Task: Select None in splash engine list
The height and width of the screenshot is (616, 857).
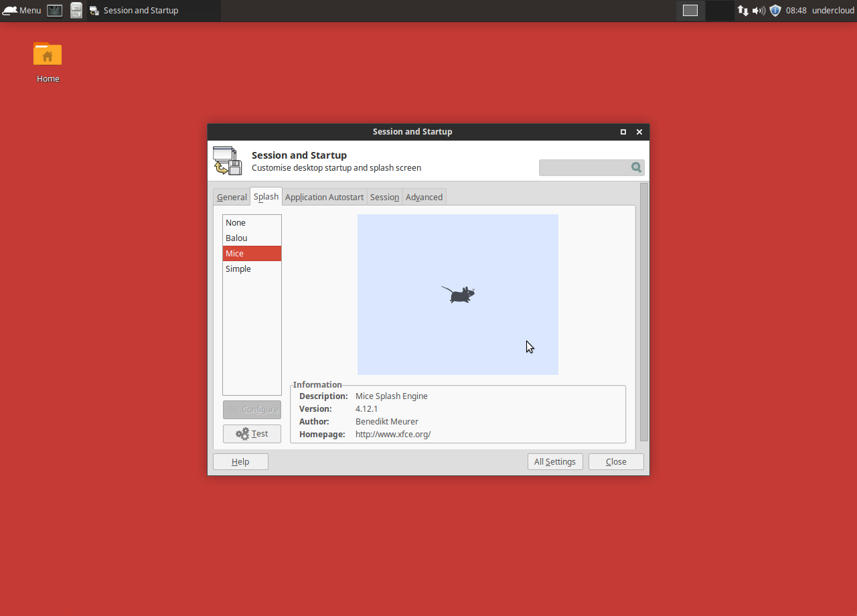Action: pyautogui.click(x=252, y=222)
